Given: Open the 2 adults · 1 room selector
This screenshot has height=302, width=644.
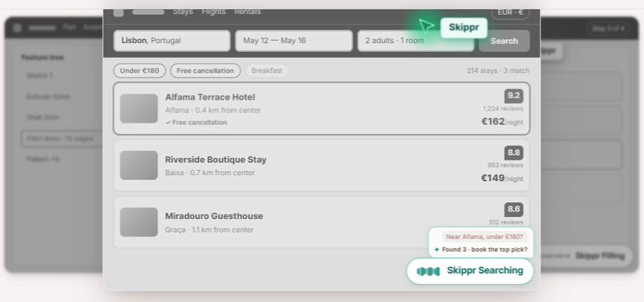Looking at the screenshot, I should (x=415, y=41).
